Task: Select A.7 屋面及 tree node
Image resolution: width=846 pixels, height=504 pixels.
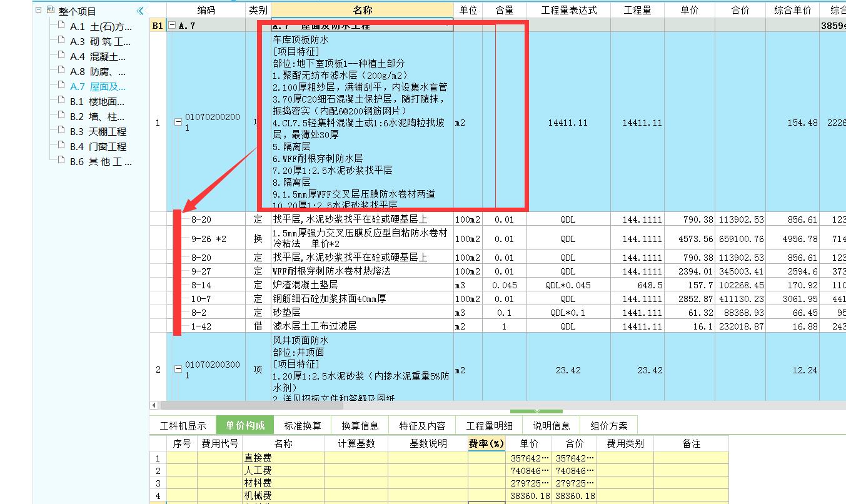Action: (x=98, y=86)
